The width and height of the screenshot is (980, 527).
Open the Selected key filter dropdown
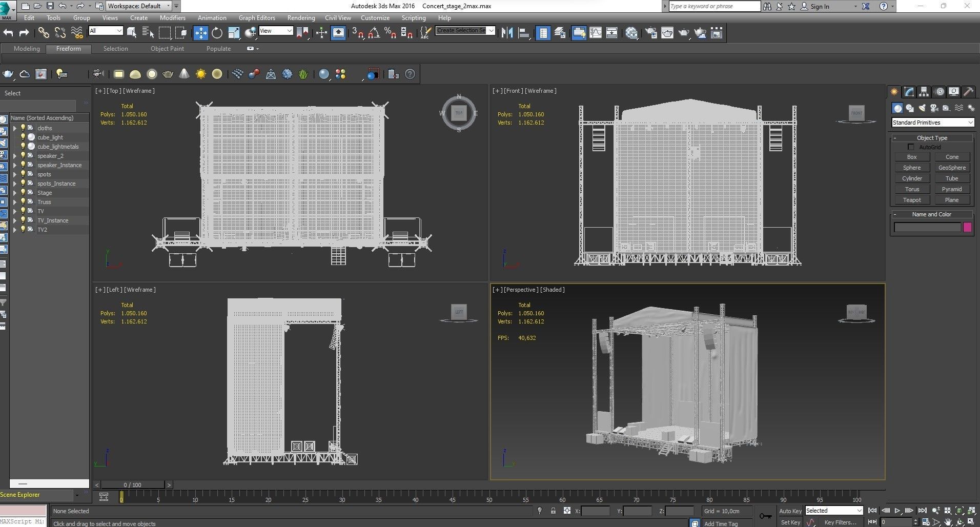click(834, 511)
